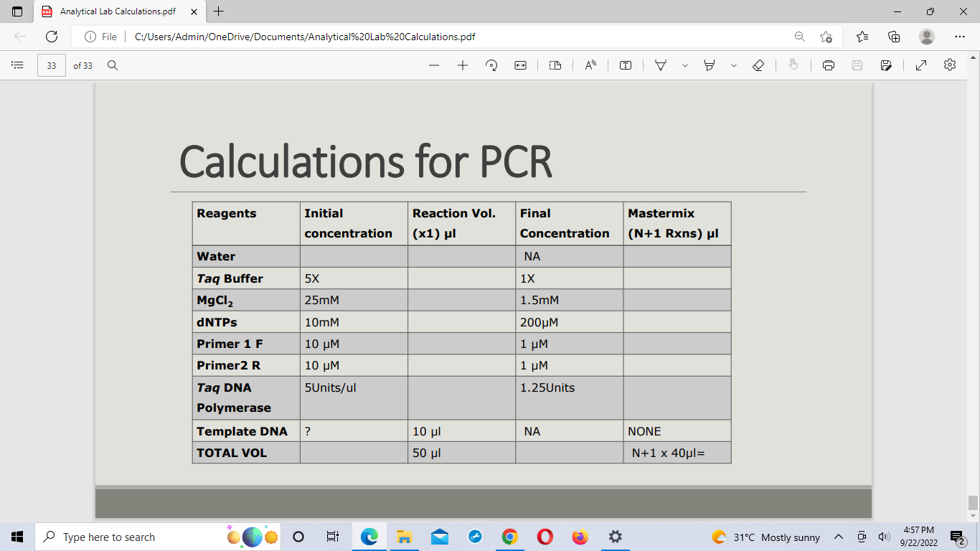Adjust volume via speaker tray icon
Image resolution: width=980 pixels, height=551 pixels.
click(x=883, y=537)
